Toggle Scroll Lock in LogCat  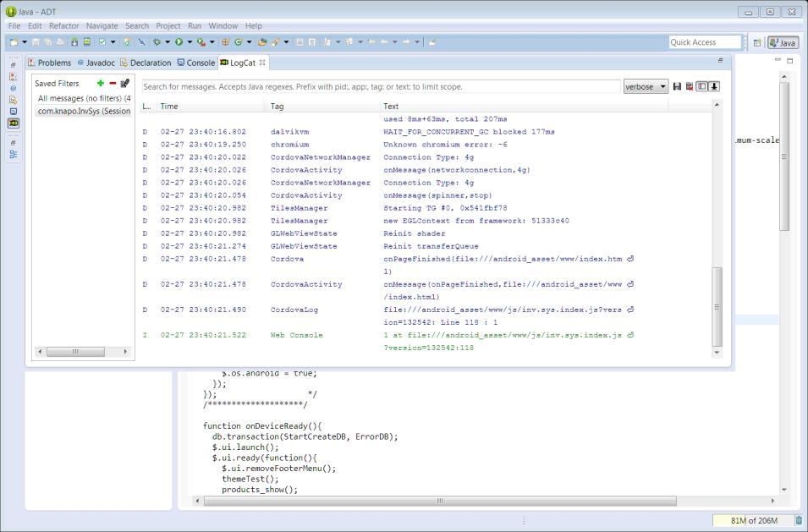coord(714,86)
